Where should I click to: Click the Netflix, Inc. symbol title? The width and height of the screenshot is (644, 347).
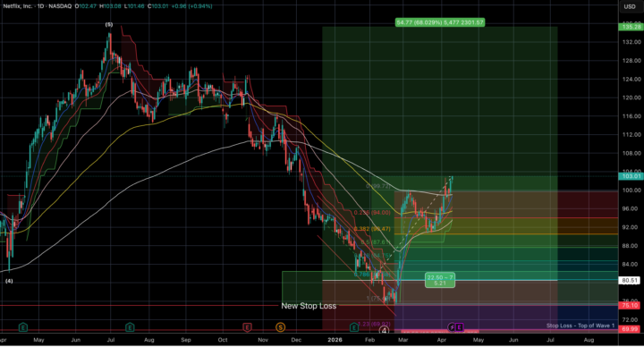pos(17,6)
